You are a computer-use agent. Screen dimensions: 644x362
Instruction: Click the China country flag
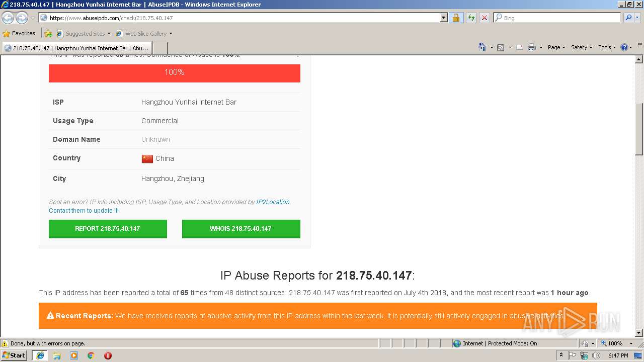(147, 159)
